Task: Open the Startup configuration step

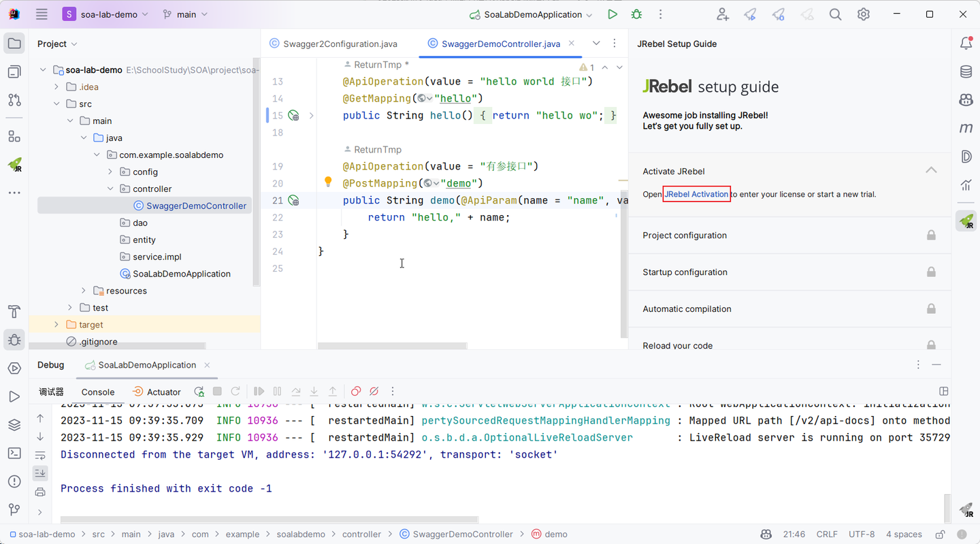Action: (789, 272)
